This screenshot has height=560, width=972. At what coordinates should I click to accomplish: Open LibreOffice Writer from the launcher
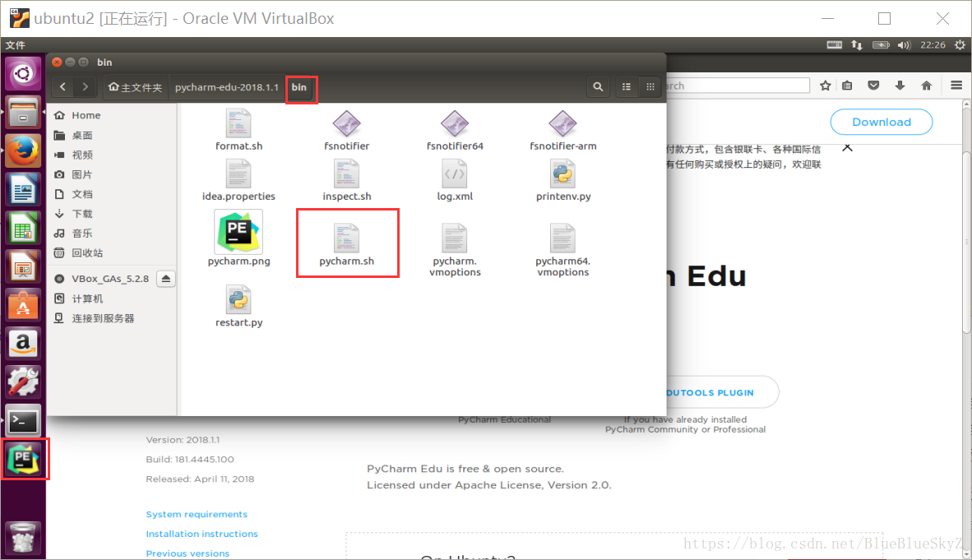click(x=23, y=189)
